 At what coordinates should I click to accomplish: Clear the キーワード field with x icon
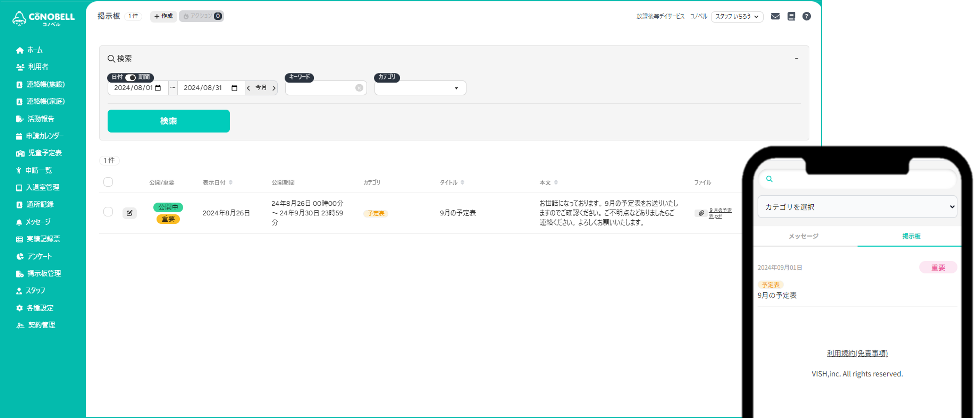(359, 88)
